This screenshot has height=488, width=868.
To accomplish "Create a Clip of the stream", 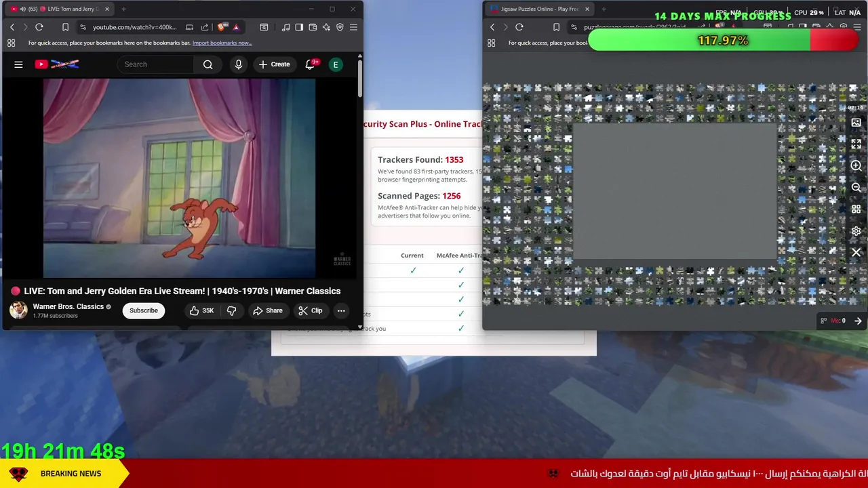I will tap(311, 310).
